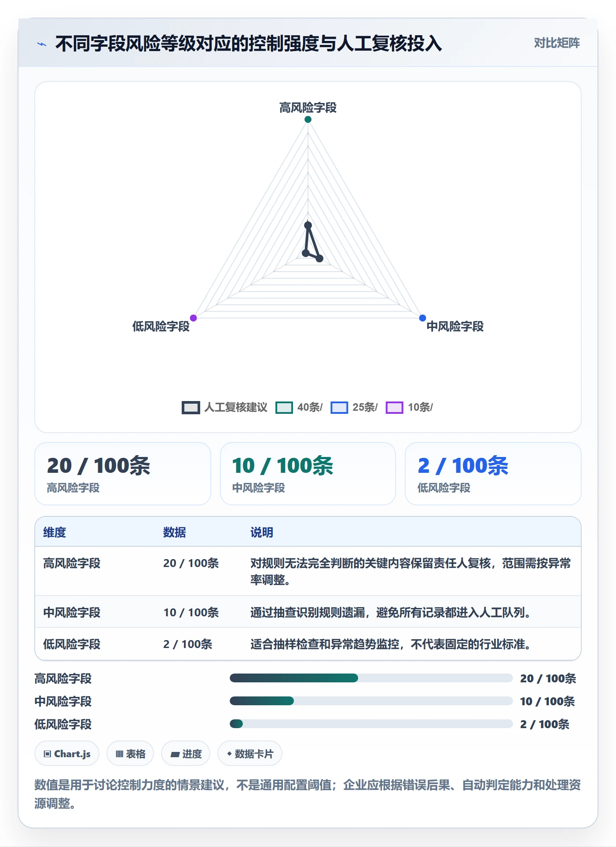Screen dimensions: 616x847
Task: Click the footnote starting 数值是用于讨论
Action: pos(308,794)
